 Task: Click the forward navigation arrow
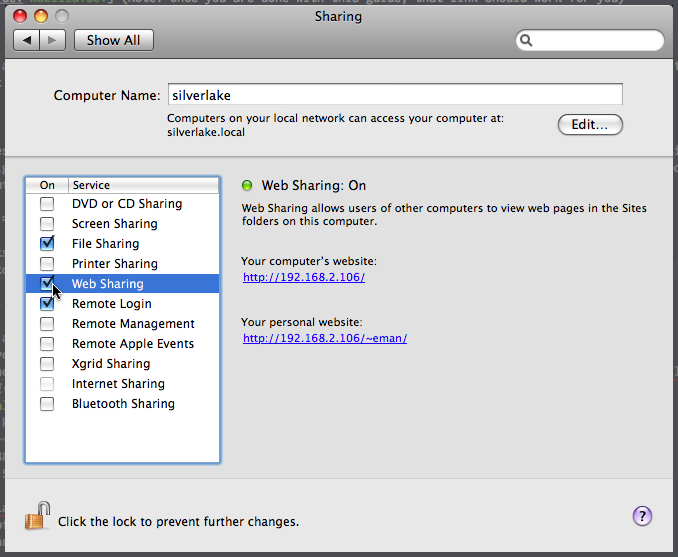tap(52, 40)
